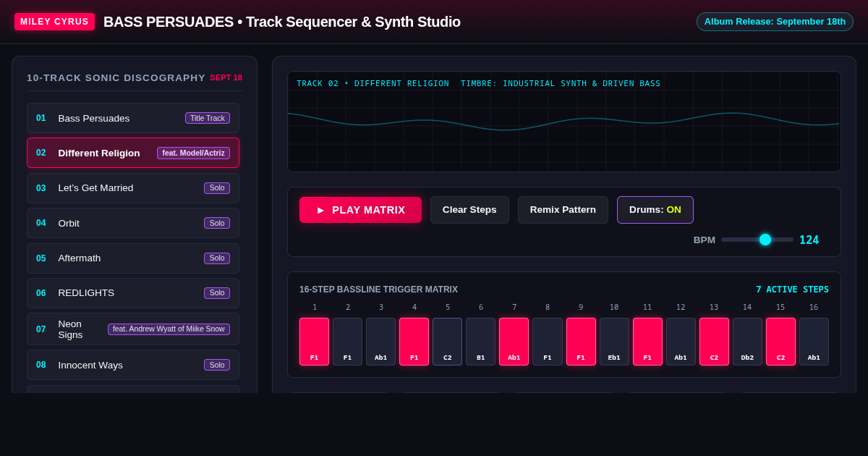Viewport: 868px width, 456px height.
Task: Select track 02 Different Religion
Action: click(x=133, y=153)
